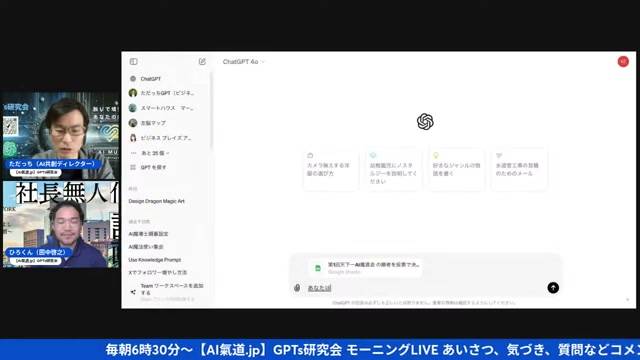Select 水道管工事 email suggestion card

[519, 169]
